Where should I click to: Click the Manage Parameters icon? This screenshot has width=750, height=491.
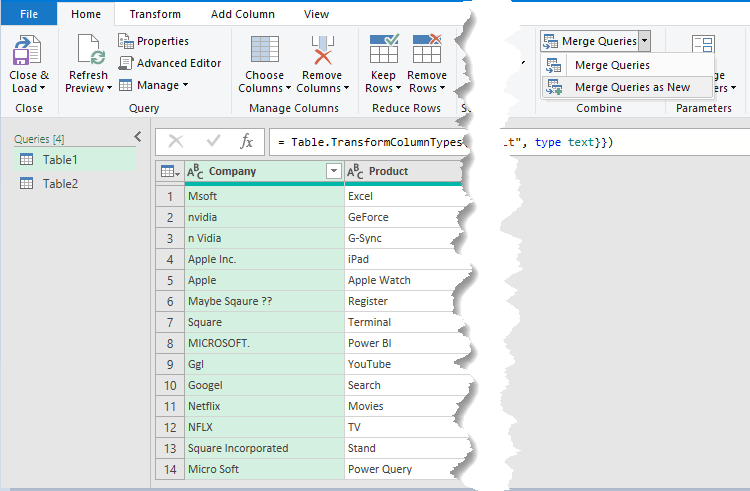(x=703, y=45)
